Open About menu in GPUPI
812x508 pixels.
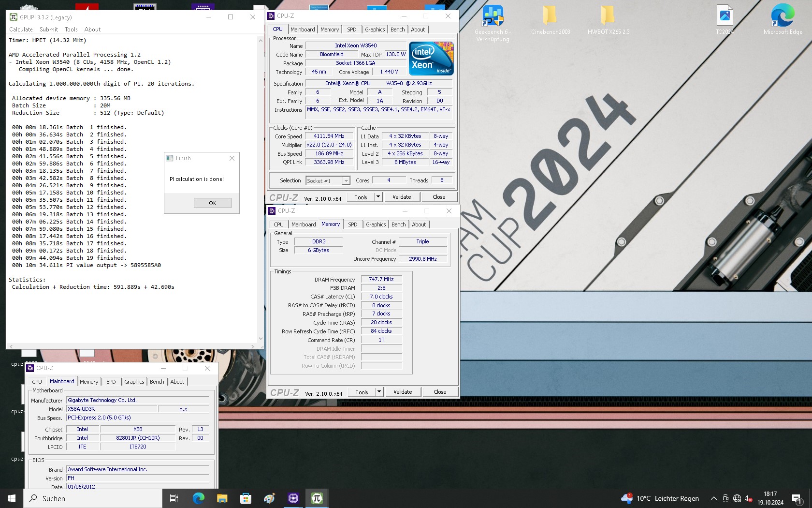point(92,30)
